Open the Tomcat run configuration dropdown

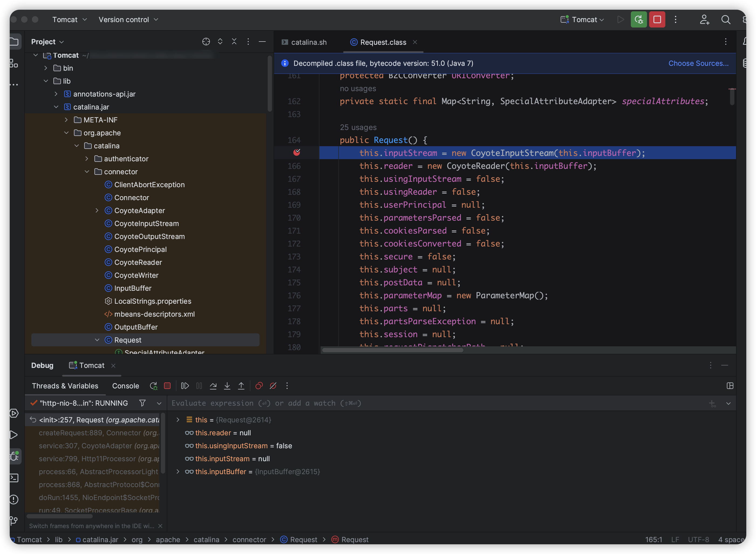coord(582,19)
